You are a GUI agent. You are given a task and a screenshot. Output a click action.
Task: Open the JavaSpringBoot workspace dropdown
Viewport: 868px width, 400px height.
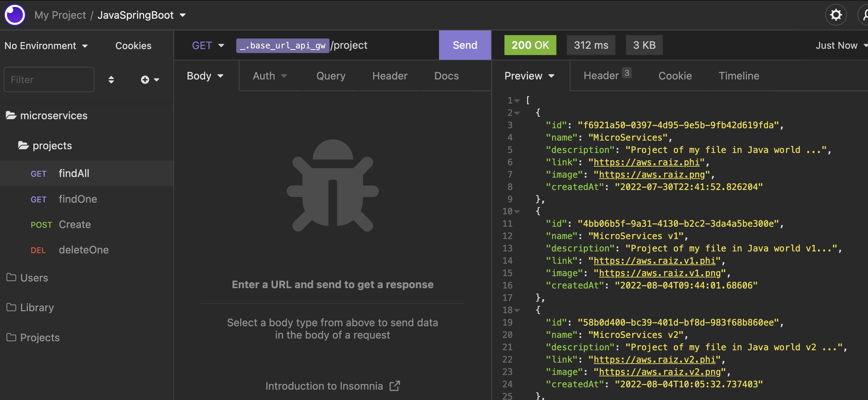141,15
